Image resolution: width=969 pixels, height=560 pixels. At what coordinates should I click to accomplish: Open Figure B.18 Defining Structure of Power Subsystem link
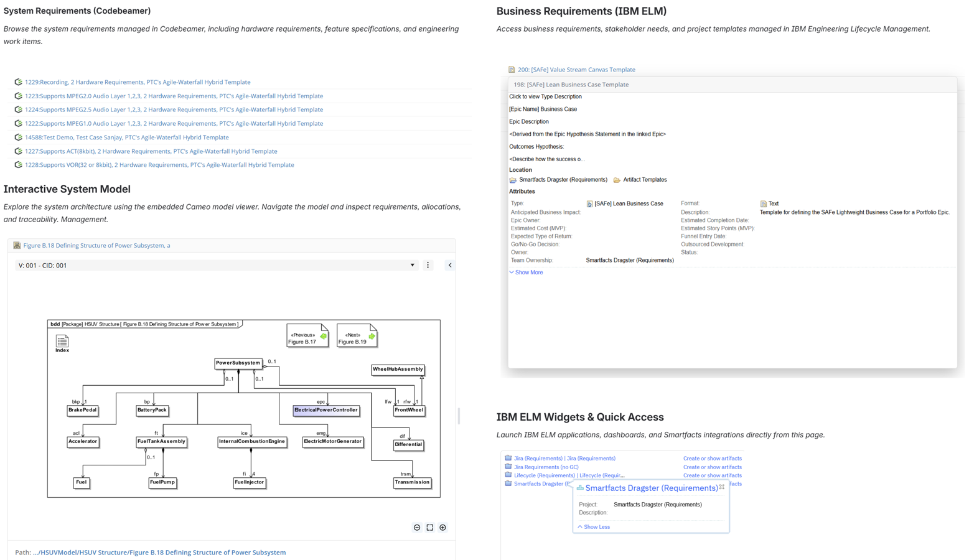click(96, 246)
